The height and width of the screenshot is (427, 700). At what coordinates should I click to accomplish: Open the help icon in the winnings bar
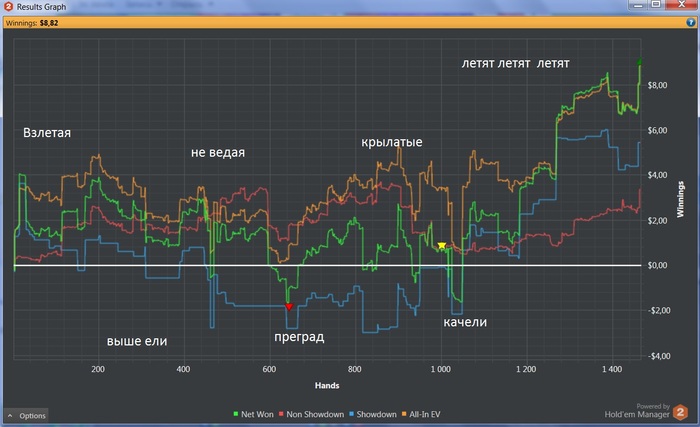690,22
